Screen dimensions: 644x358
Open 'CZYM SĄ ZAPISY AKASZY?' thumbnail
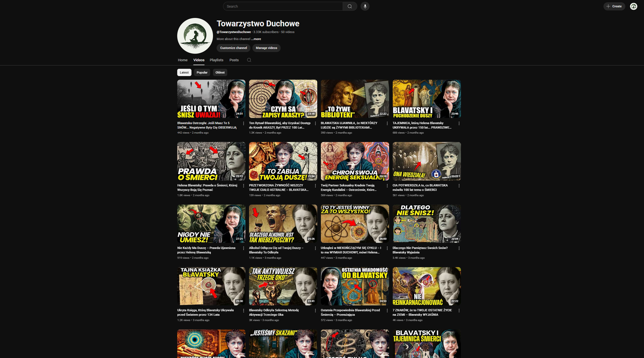(283, 99)
